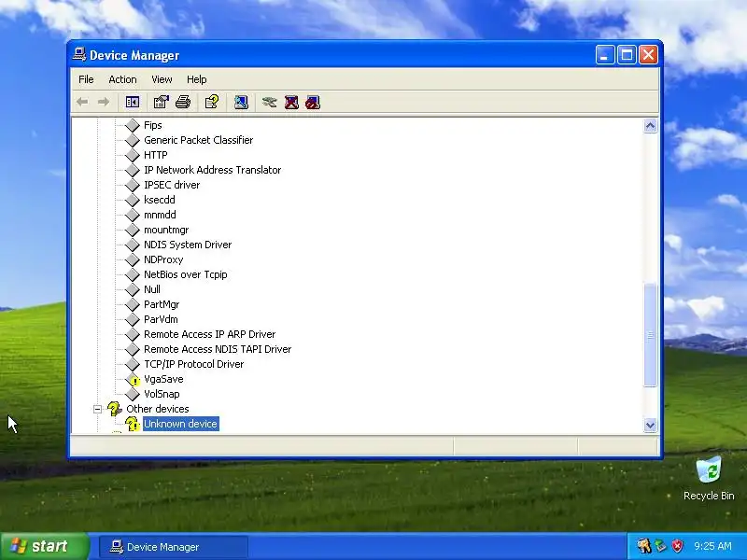The height and width of the screenshot is (560, 747).
Task: Click the diamond icon beside Null
Action: (x=133, y=289)
